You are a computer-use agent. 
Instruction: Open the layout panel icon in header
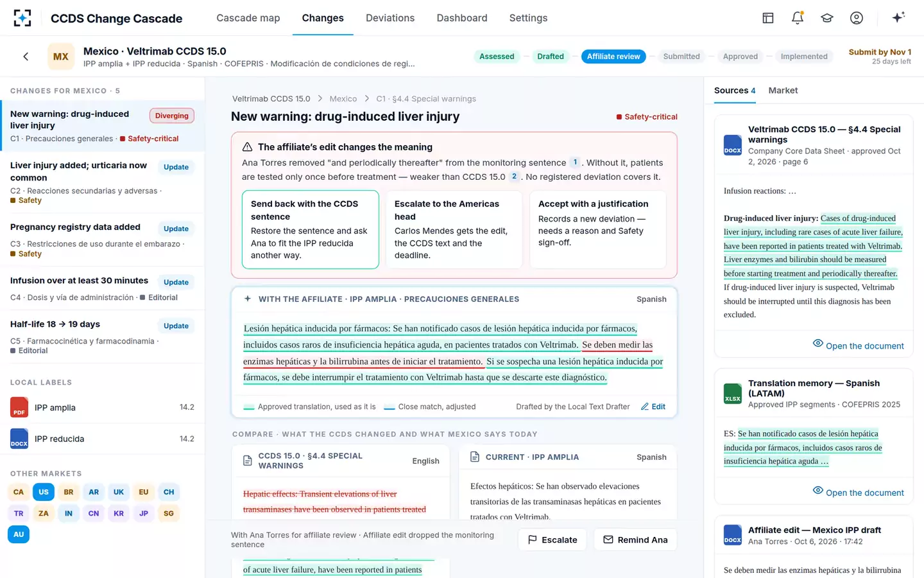(x=768, y=18)
